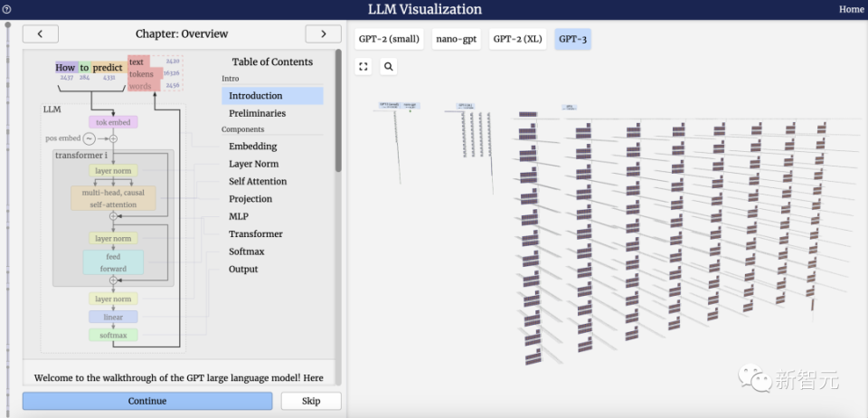Go to previous chapter with left chevron
This screenshot has width=868, height=418.
tap(41, 33)
